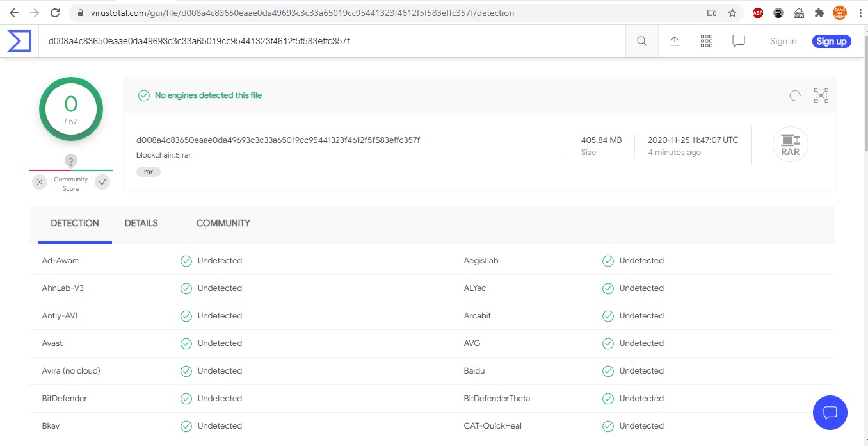The height and width of the screenshot is (446, 868).
Task: Click the ALYac engine name
Action: click(x=475, y=288)
